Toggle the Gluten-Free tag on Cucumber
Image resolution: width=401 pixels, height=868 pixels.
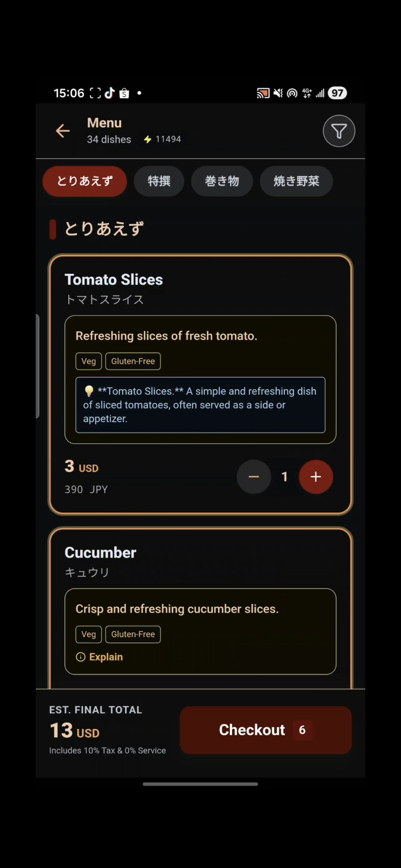[133, 634]
